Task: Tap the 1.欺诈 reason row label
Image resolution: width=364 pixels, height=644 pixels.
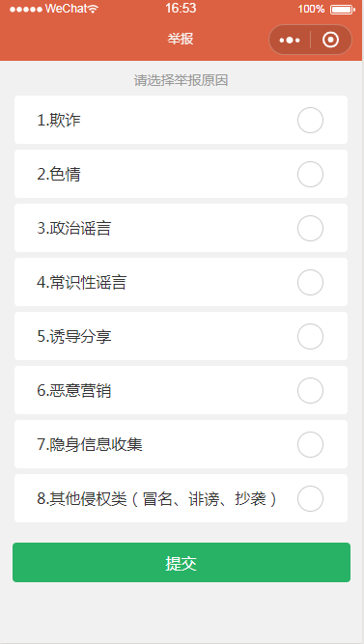Action: (x=59, y=121)
